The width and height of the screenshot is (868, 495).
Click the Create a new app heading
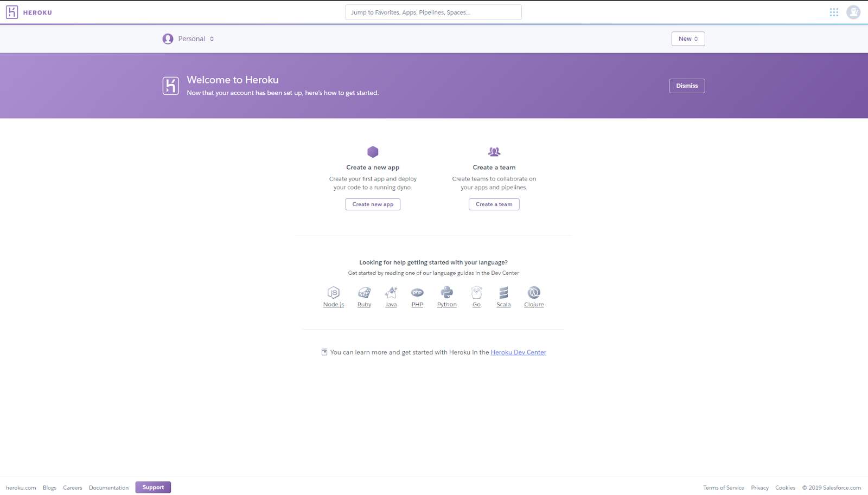(x=373, y=168)
